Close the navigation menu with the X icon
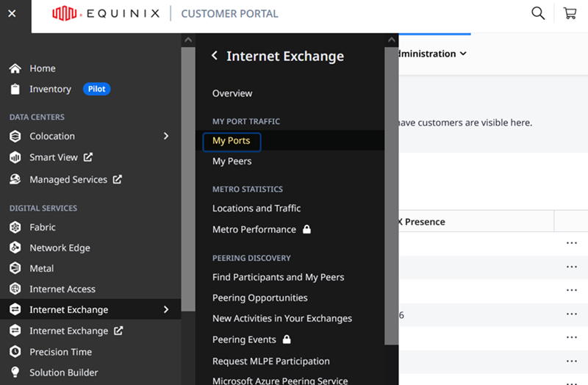Image resolution: width=588 pixels, height=385 pixels. pyautogui.click(x=12, y=13)
